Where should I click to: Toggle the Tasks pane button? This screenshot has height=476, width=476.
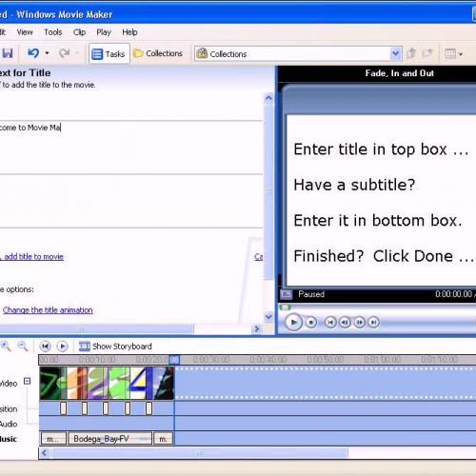click(109, 54)
